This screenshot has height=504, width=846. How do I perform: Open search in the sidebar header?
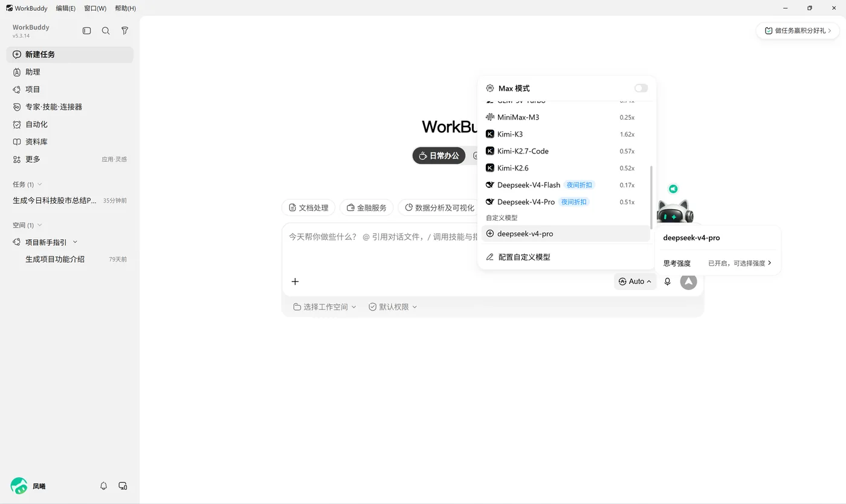pos(106,31)
